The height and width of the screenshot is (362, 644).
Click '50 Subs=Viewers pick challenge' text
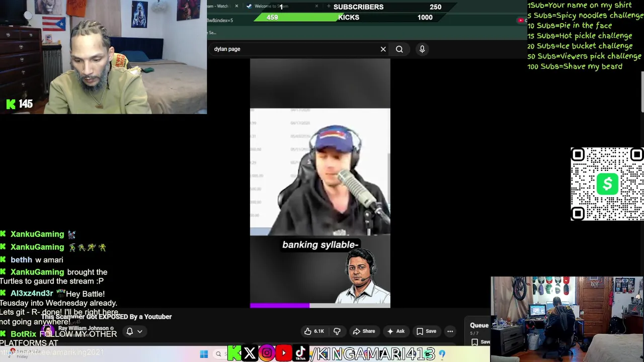tap(584, 56)
